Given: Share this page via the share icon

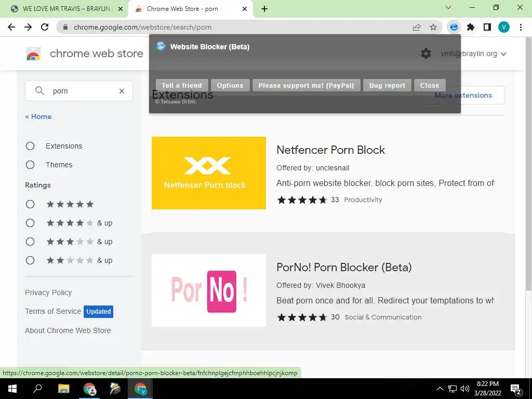Looking at the screenshot, I should pos(417,27).
